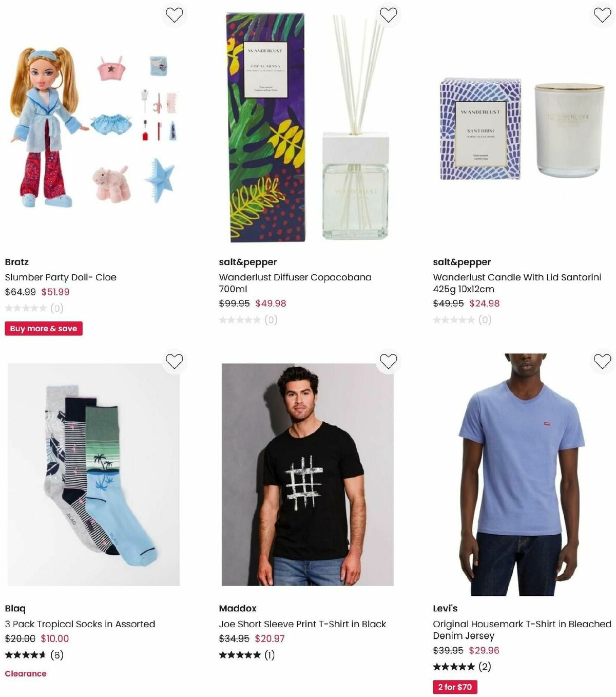Viewport: 616px width, 697px height.
Task: Click the Buy more & save badge
Action: 44,328
